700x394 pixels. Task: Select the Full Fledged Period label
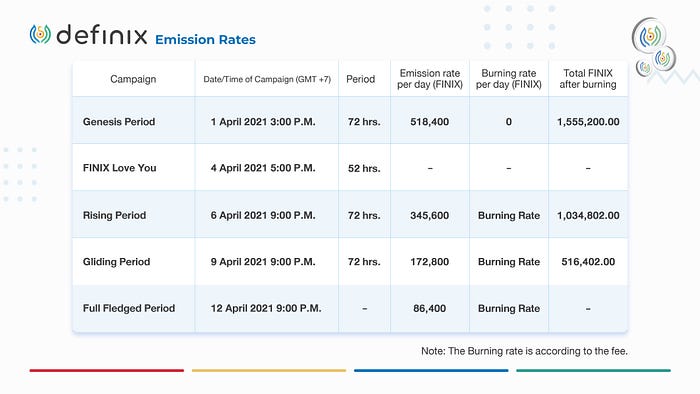(129, 308)
